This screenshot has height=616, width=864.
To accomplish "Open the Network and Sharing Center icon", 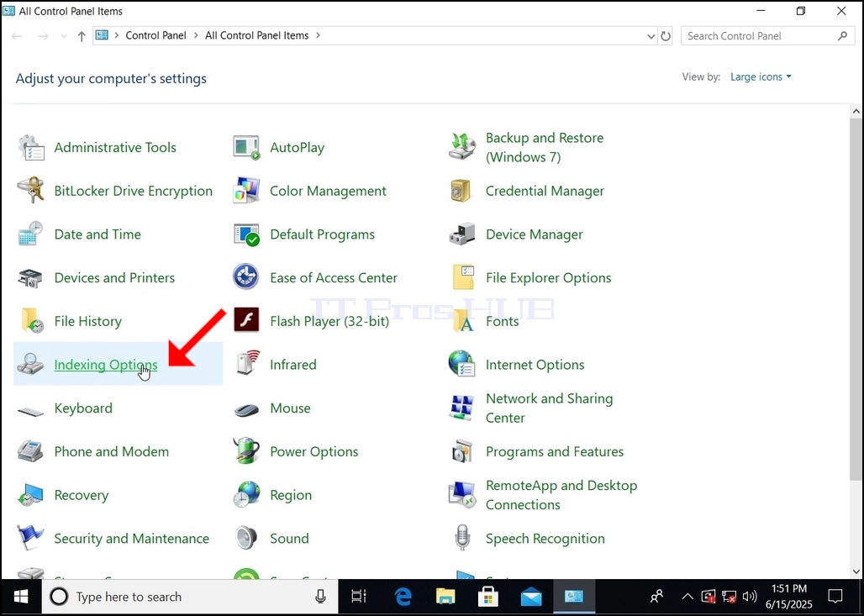I will (x=461, y=408).
